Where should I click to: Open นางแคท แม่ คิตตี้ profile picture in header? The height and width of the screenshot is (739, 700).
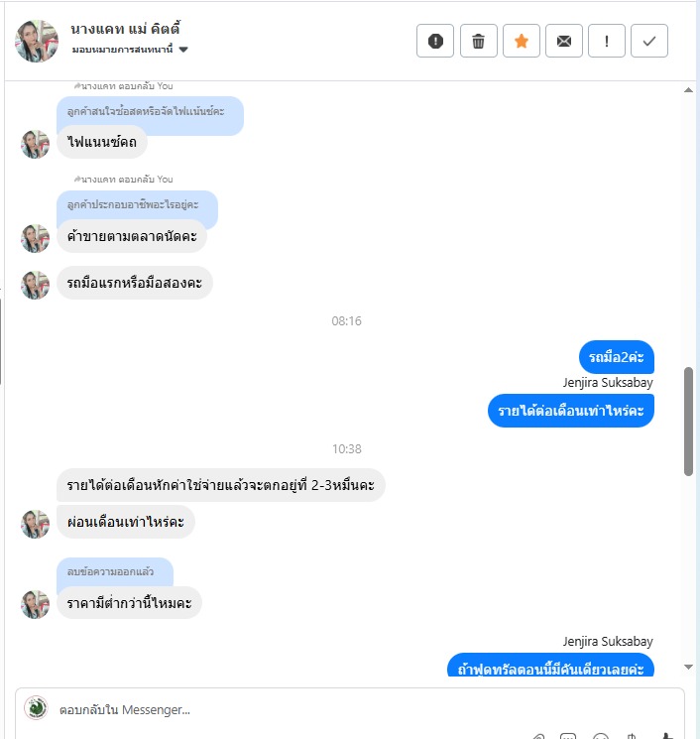(37, 41)
